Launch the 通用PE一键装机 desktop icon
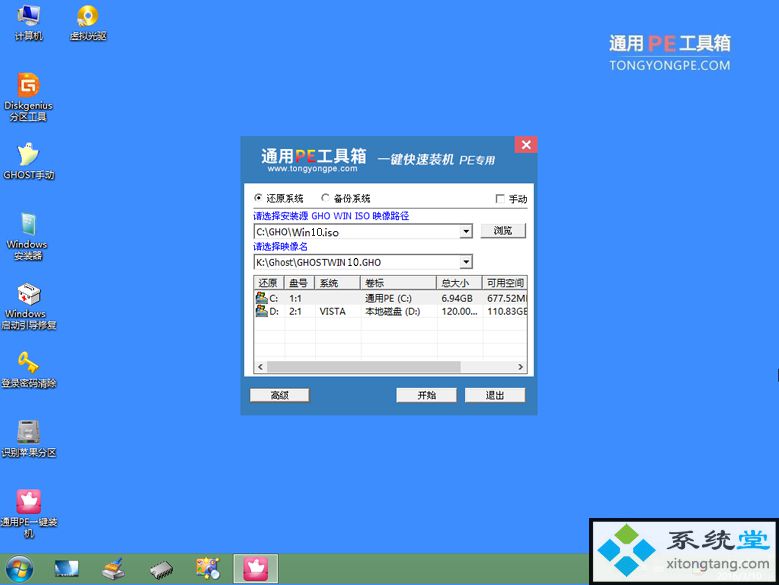Screen dimensions: 779x585 pos(28,514)
